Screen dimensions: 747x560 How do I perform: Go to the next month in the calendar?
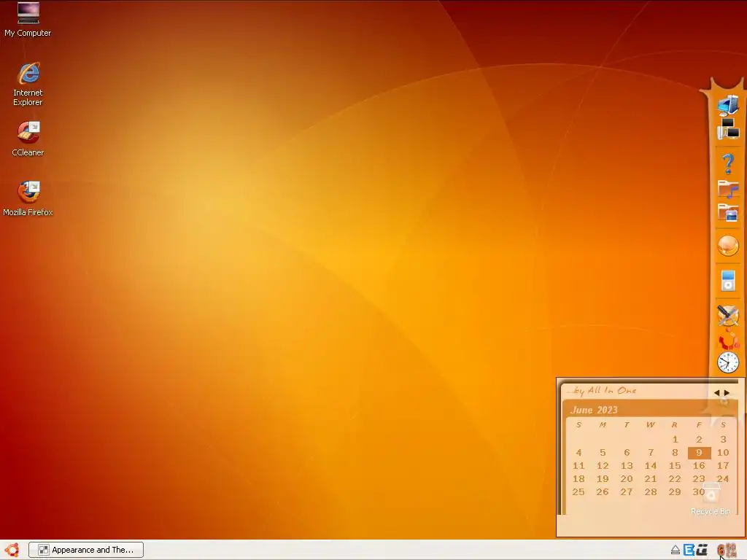click(727, 393)
